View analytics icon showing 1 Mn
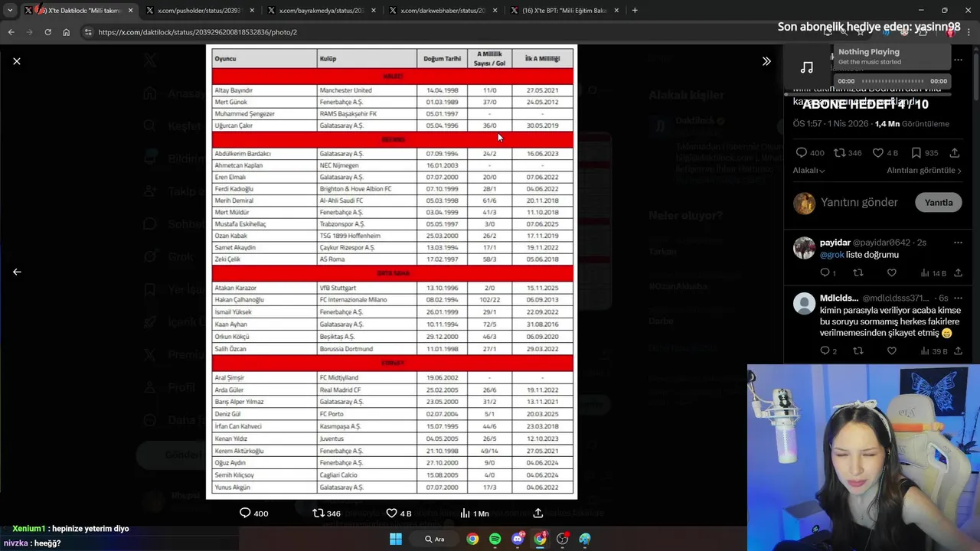Screen dimensions: 980x551 (x=465, y=513)
